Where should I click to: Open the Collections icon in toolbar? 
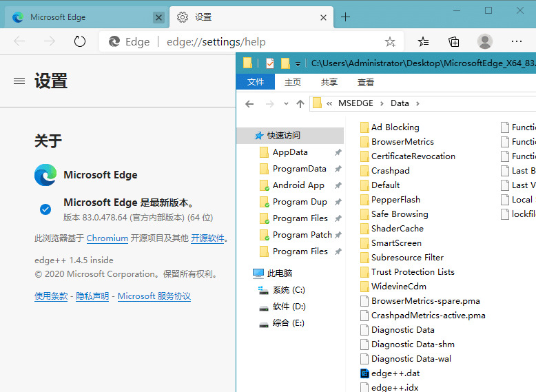454,41
